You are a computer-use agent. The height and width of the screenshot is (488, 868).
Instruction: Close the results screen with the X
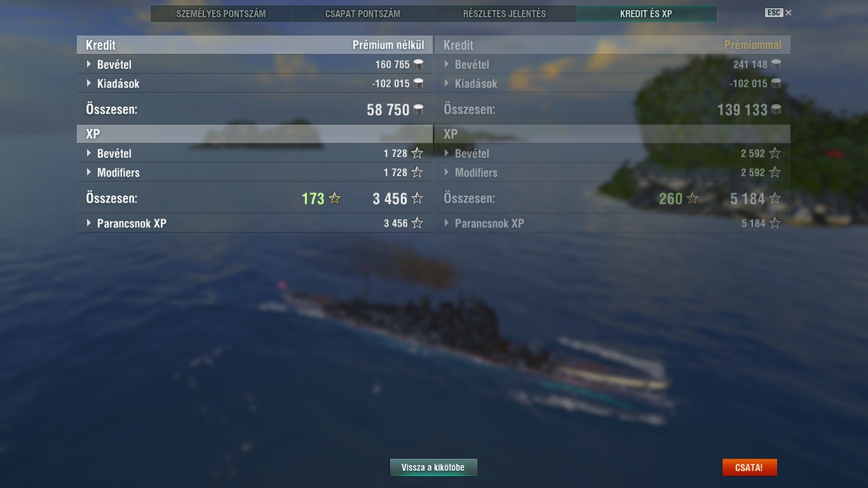pyautogui.click(x=789, y=13)
